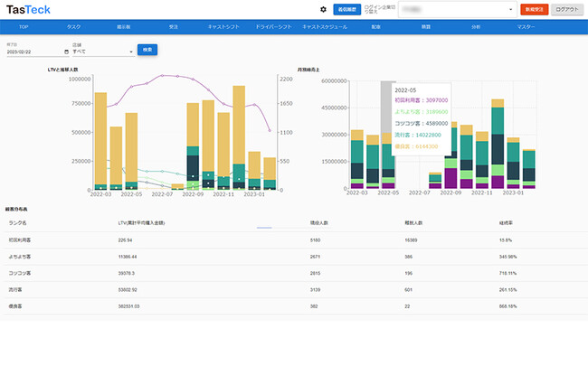
Task: Click the blue 検索 search button
Action: pos(147,50)
